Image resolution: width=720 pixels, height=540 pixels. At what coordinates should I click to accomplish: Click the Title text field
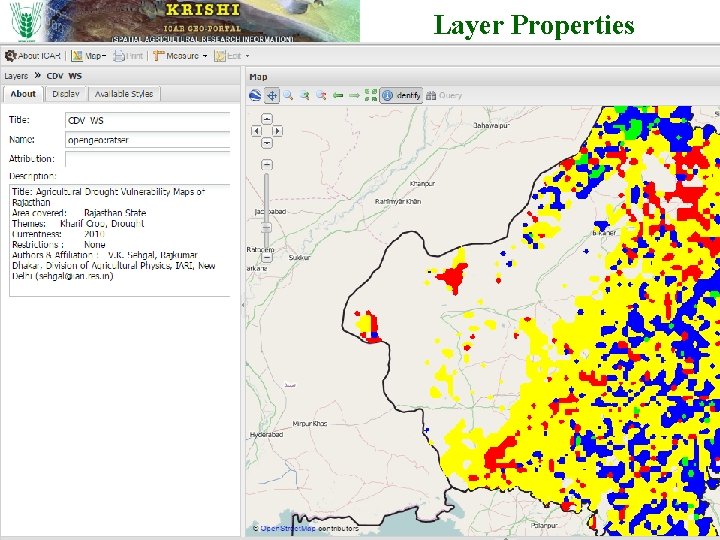(x=147, y=120)
